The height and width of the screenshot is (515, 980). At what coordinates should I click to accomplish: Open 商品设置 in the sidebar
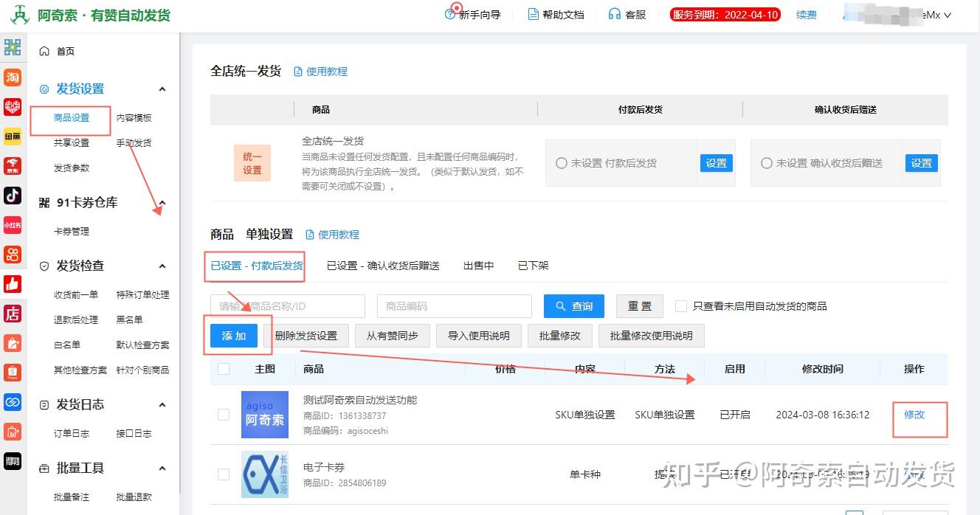point(72,118)
